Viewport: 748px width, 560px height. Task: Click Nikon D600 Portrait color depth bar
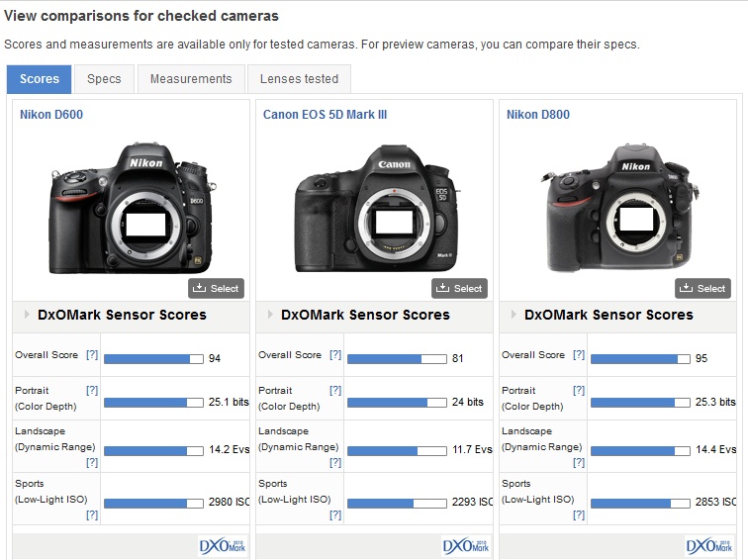click(x=153, y=403)
